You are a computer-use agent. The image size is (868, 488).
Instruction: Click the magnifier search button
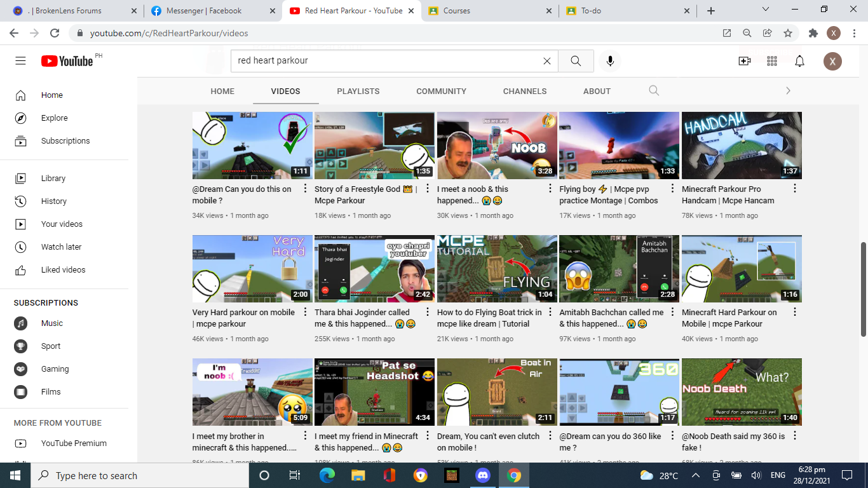(x=576, y=61)
